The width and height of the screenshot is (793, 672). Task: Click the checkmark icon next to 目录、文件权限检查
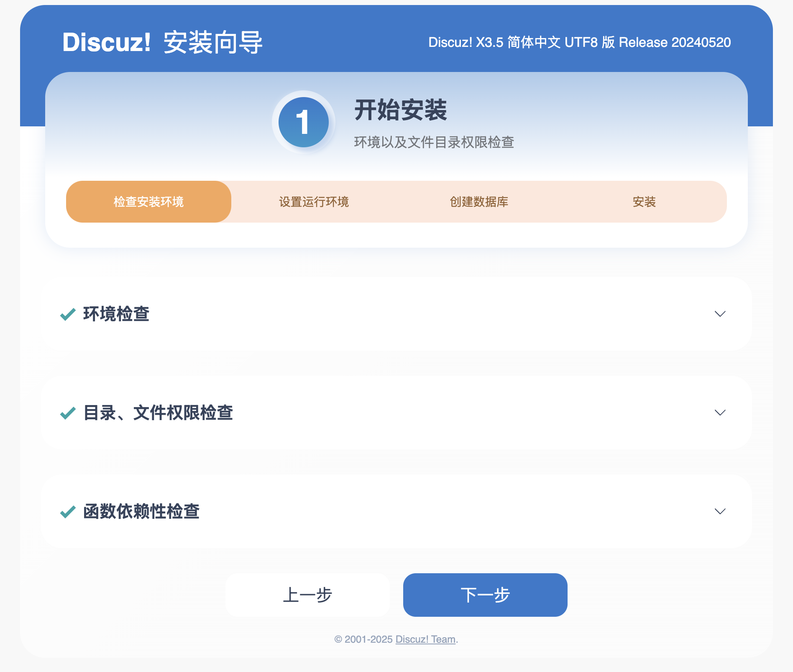point(68,413)
